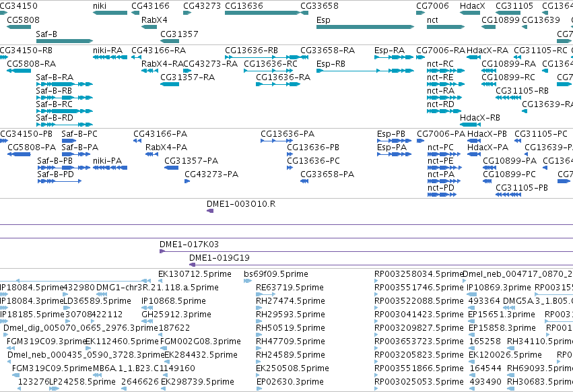Screen dimensions: 573x392
Task: Select the Saf-B gene feature
Action: pyautogui.click(x=65, y=41)
